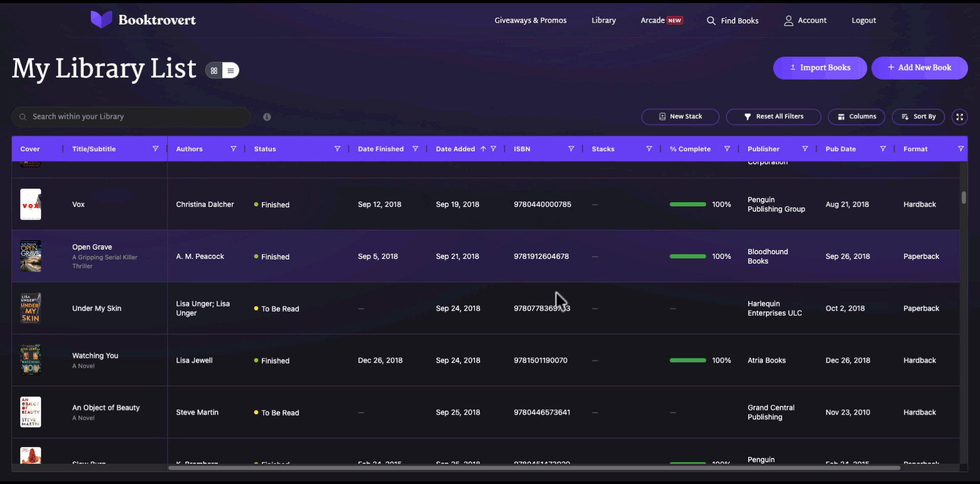Filter the Stacks column
980x484 pixels.
pyautogui.click(x=649, y=149)
